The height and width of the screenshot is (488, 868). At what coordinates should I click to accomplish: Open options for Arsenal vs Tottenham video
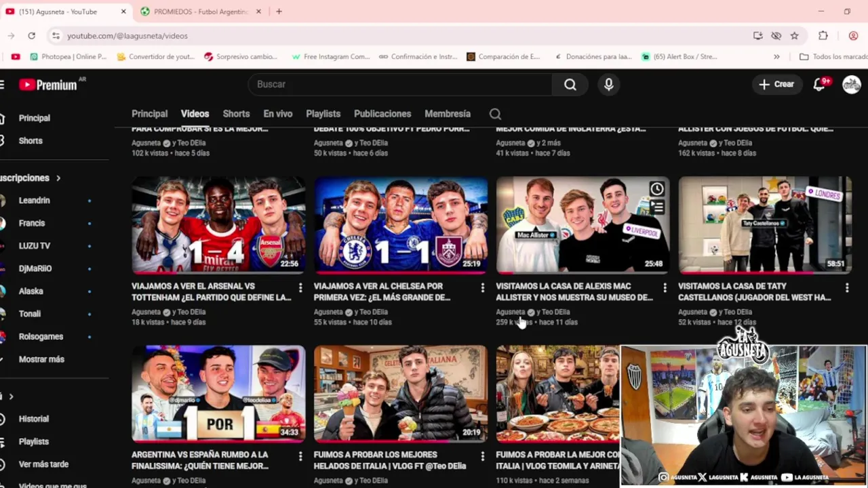300,288
